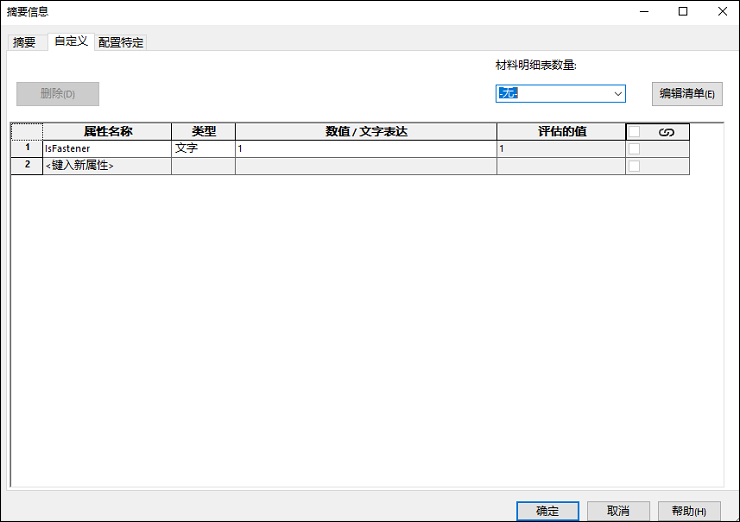Select the 自定义 tab
This screenshot has height=522, width=740.
coord(71,42)
